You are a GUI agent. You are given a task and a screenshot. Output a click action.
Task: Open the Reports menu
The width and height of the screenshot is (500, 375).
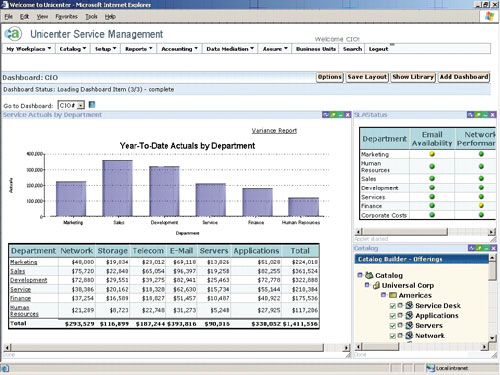[139, 49]
